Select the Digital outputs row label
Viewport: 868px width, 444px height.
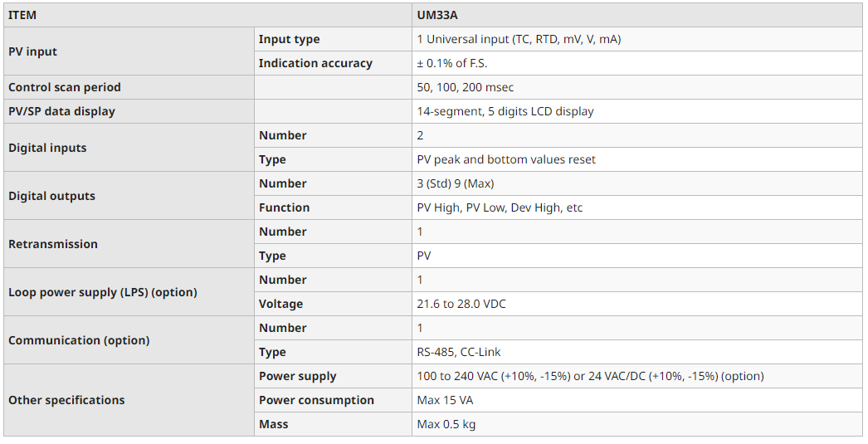(x=51, y=196)
